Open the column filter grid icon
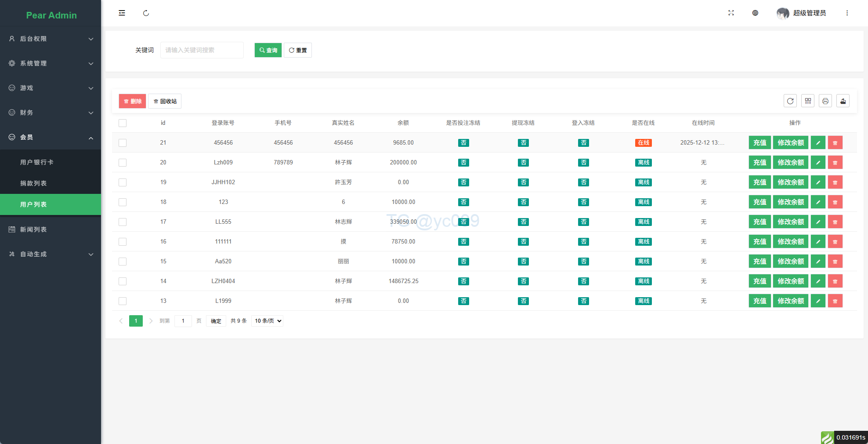 [808, 101]
